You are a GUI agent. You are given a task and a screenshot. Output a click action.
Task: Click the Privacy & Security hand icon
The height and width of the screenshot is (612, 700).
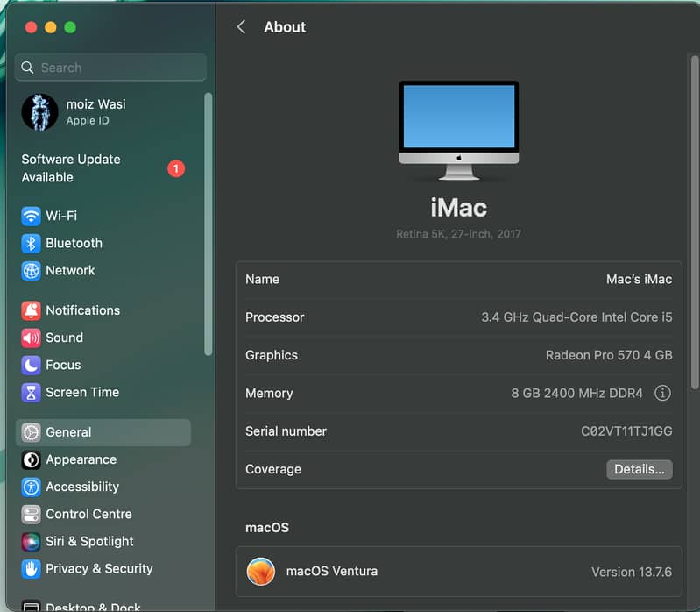tap(31, 569)
